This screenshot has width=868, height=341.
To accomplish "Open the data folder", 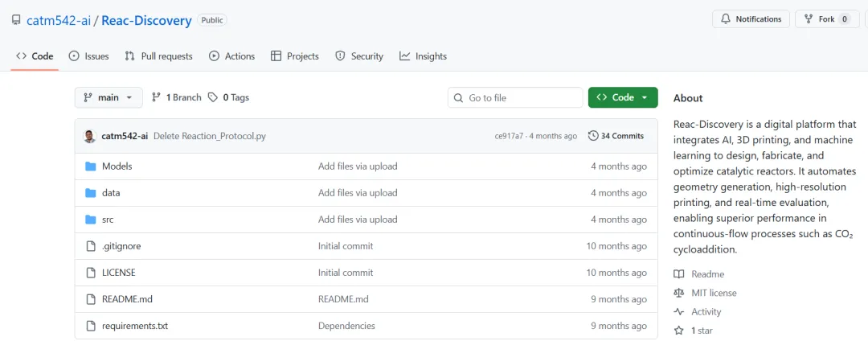I will tap(111, 193).
